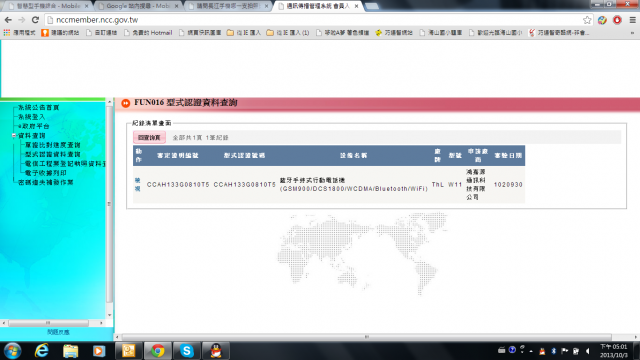
Task: Open the QQ penguin taskbar icon
Action: pyautogui.click(x=216, y=351)
